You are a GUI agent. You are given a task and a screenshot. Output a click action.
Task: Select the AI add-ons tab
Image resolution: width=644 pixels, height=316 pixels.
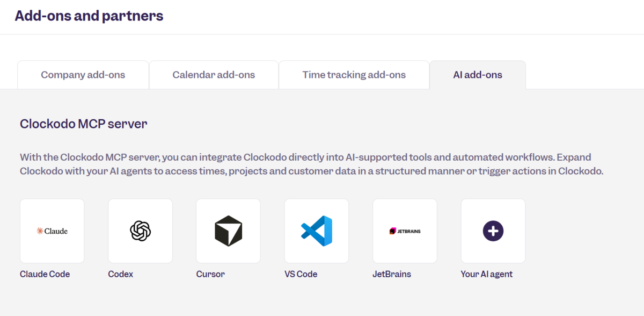pyautogui.click(x=478, y=75)
